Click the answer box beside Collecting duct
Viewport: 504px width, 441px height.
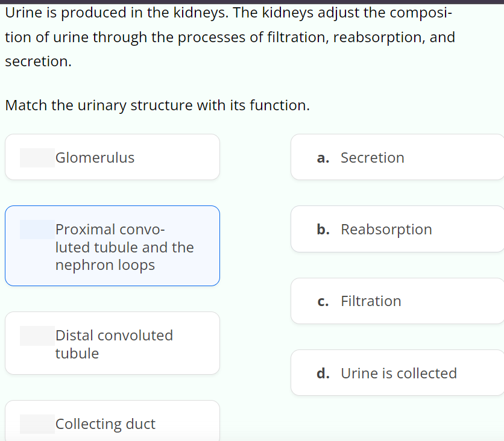click(x=36, y=424)
